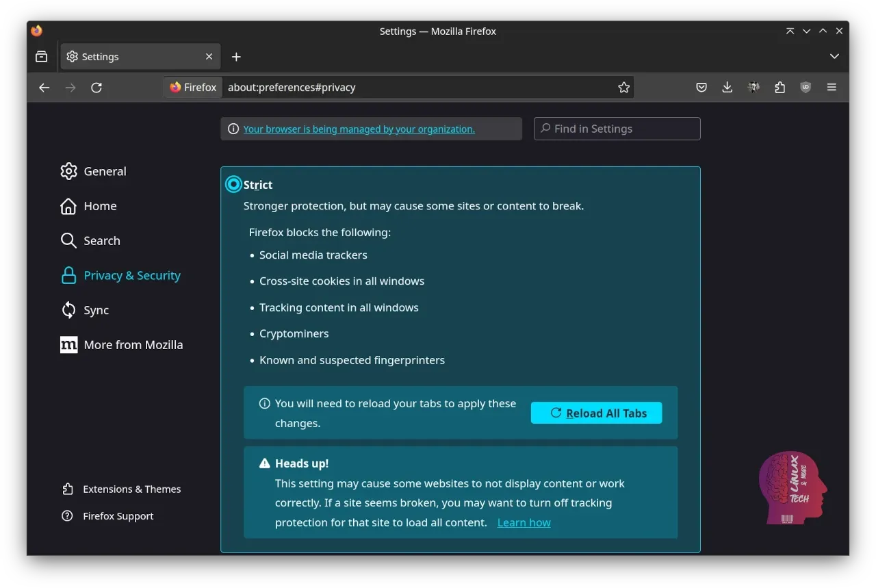Open Save to Pocket icon
Viewport: 876px width, 588px height.
point(701,88)
